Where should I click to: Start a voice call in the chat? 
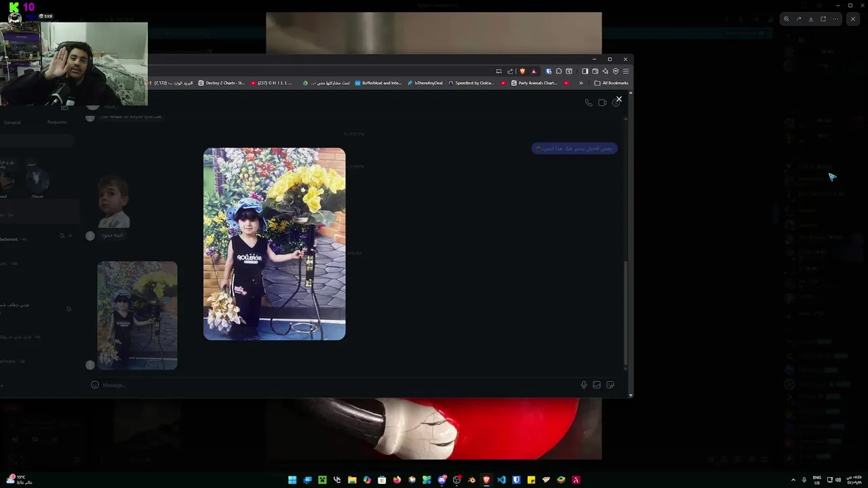tap(589, 103)
